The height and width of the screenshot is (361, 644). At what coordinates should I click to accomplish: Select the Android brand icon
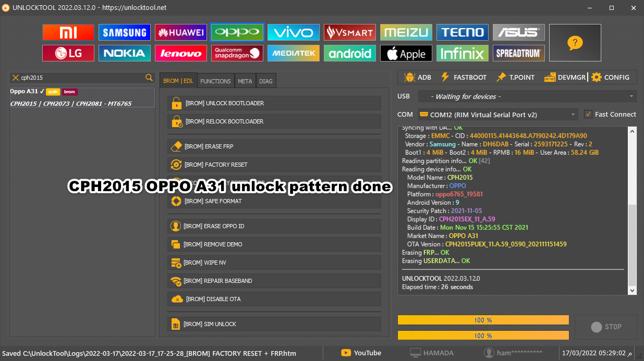[350, 53]
